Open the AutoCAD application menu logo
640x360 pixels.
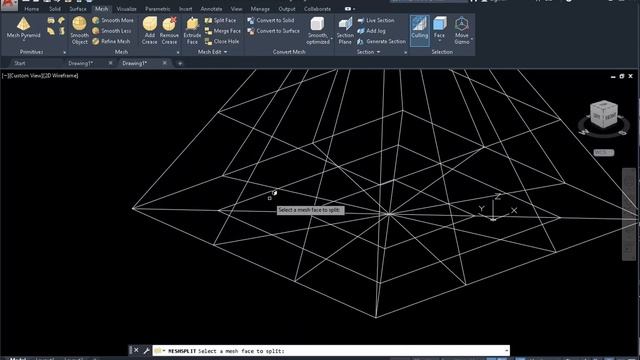point(9,4)
